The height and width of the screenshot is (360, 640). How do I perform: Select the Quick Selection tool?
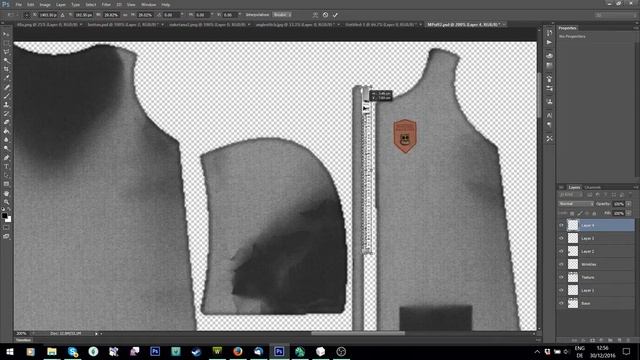[6, 61]
